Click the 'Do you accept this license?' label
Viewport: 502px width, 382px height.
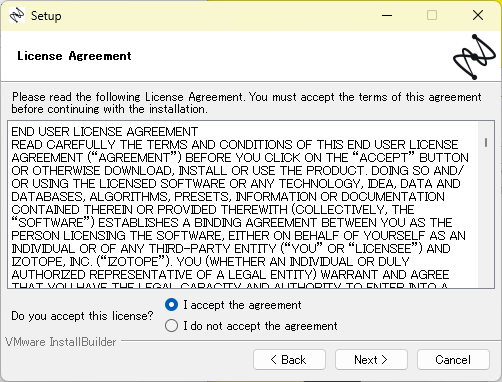tap(82, 316)
